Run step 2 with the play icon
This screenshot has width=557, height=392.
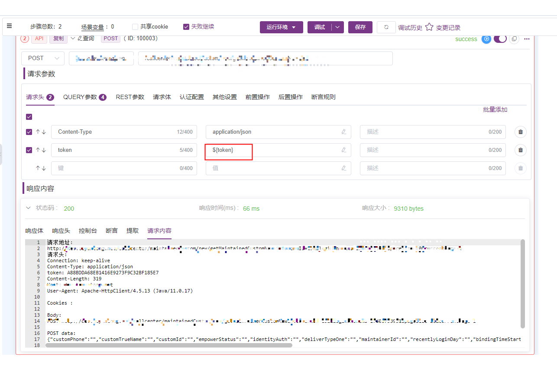486,39
